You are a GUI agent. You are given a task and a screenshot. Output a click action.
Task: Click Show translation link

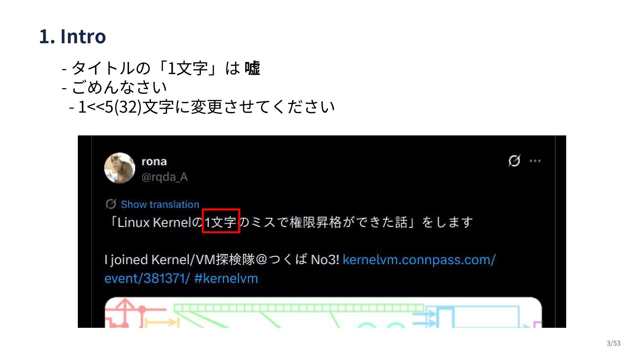click(x=160, y=204)
